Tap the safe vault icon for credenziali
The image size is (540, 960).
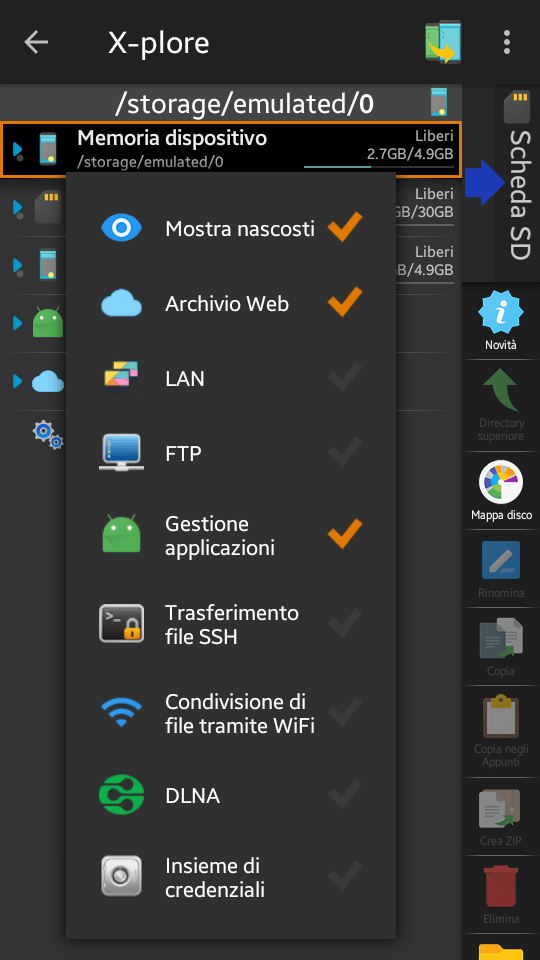pyautogui.click(x=121, y=876)
